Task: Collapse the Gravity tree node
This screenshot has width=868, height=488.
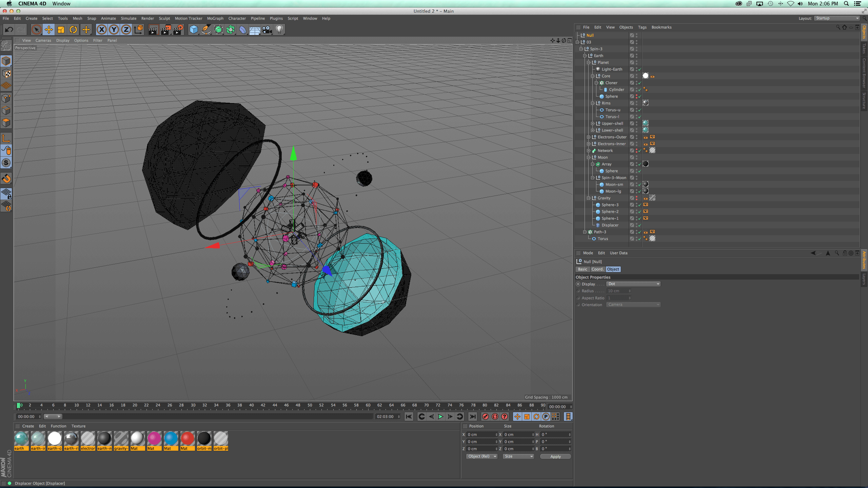Action: pyautogui.click(x=589, y=198)
